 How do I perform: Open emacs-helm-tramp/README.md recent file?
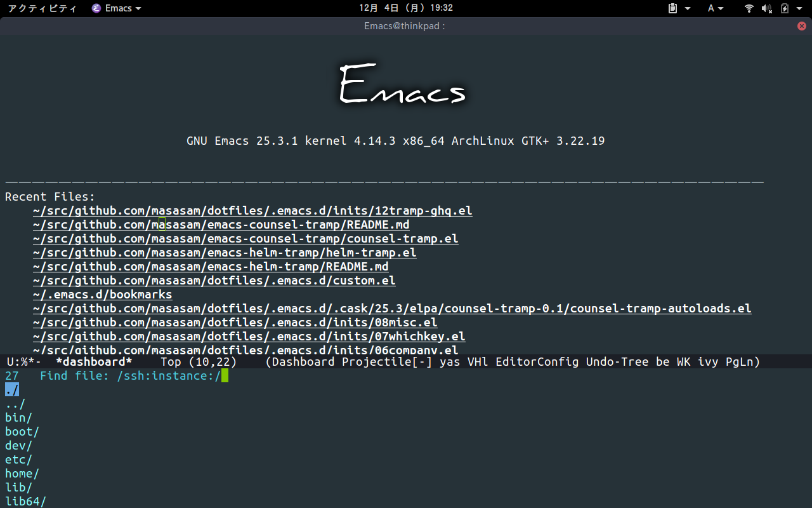[211, 267]
